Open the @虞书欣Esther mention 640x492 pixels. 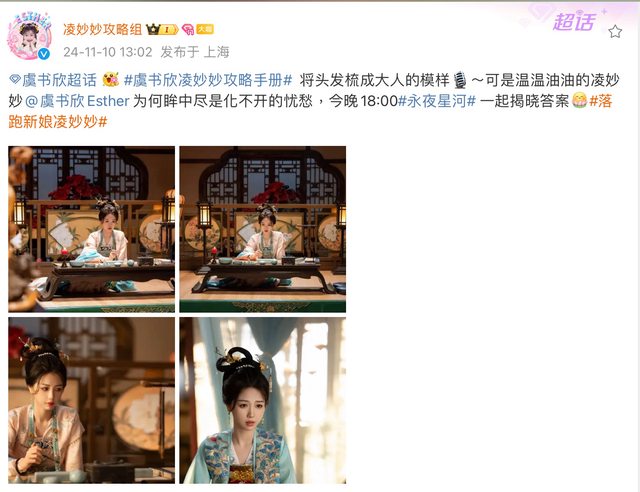tap(77, 101)
